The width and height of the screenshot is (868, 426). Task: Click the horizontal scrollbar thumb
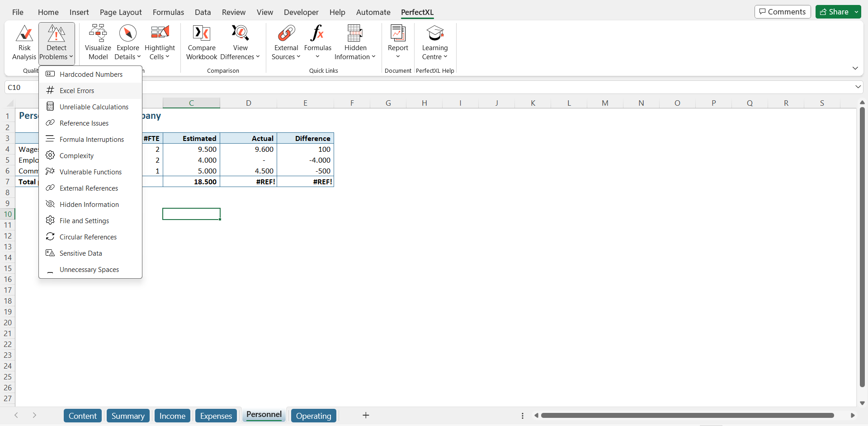(x=687, y=415)
